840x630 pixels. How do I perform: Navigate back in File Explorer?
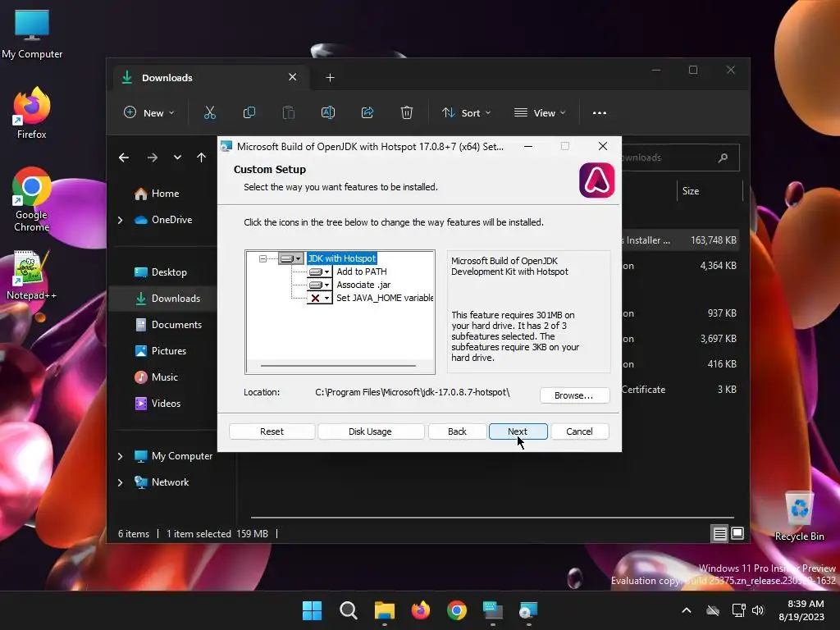click(x=124, y=157)
